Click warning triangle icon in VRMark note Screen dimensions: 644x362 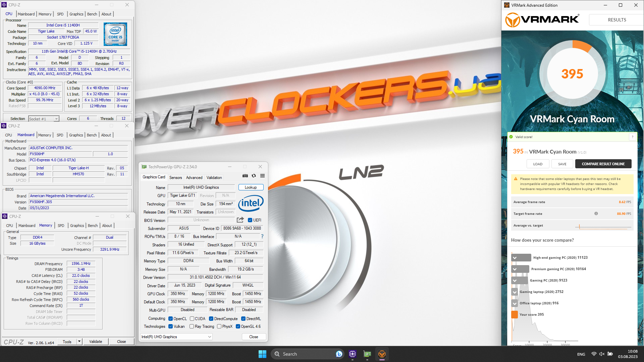click(516, 179)
